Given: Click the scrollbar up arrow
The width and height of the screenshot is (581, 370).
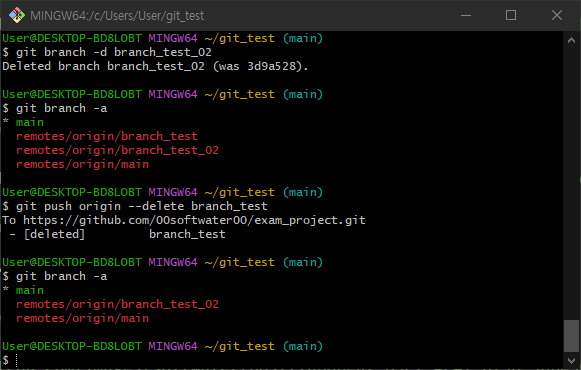Looking at the screenshot, I should point(571,40).
